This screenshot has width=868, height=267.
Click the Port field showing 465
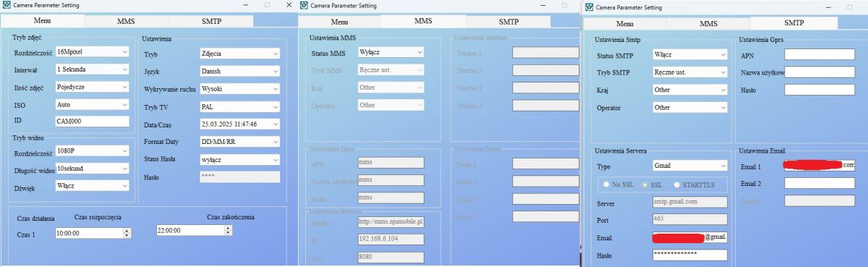[x=689, y=219]
